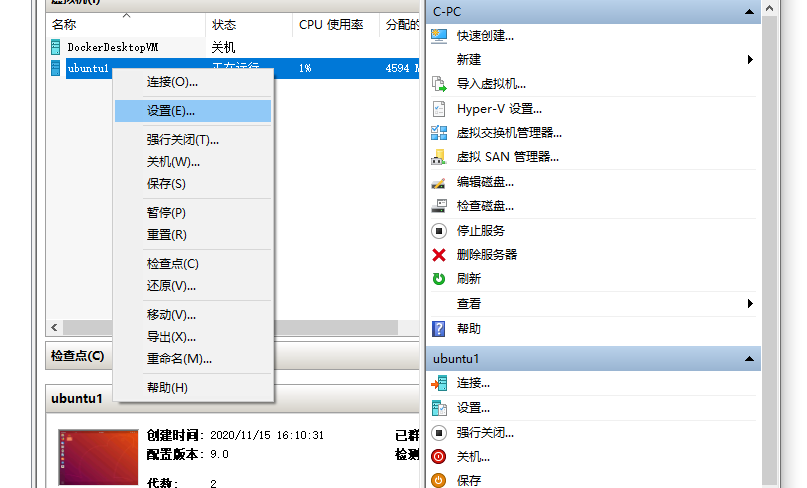Click the Edit Disk icon
The height and width of the screenshot is (488, 807).
pos(438,183)
